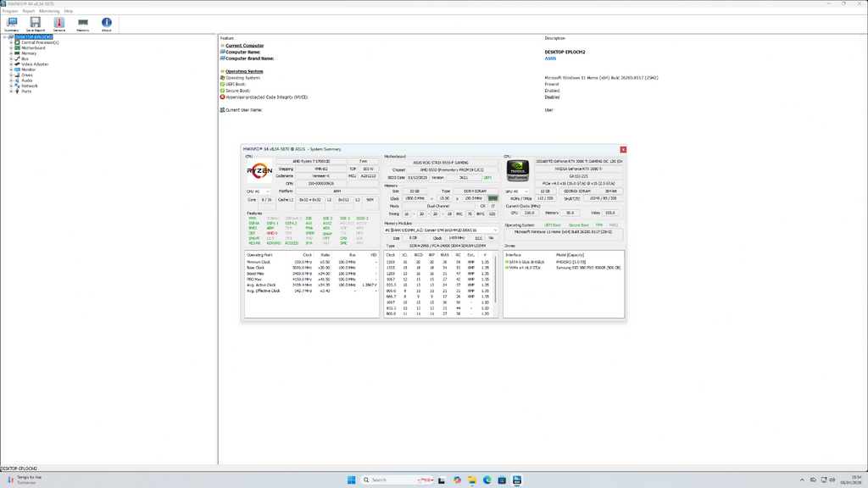Expand the Bus tree node
This screenshot has width=868, height=488.
click(11, 58)
